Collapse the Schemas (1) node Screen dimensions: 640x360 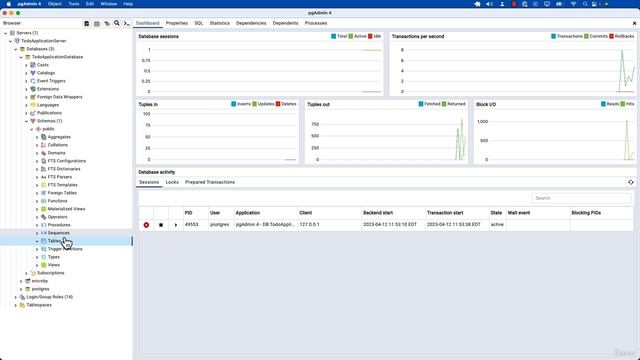[27, 121]
